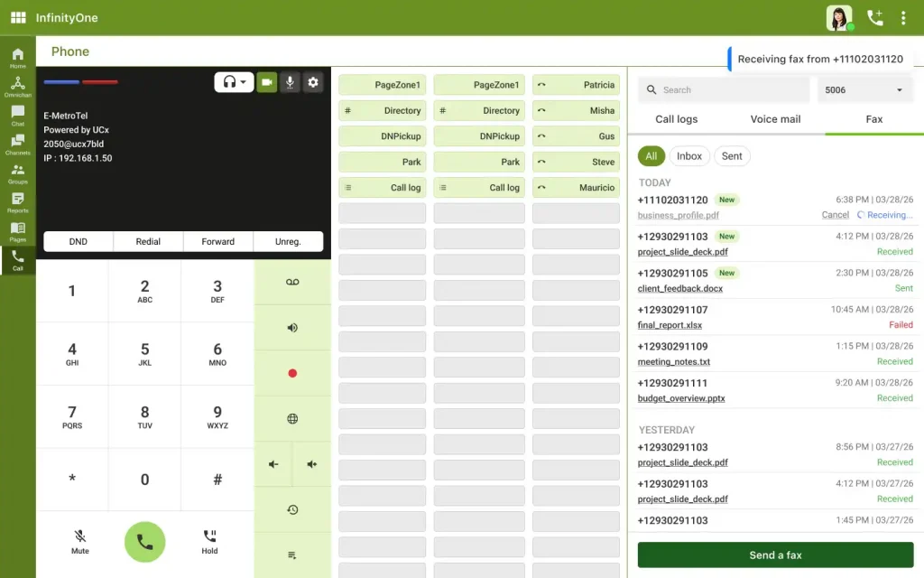924x578 pixels.
Task: Open Channels in the sidebar
Action: click(x=18, y=144)
